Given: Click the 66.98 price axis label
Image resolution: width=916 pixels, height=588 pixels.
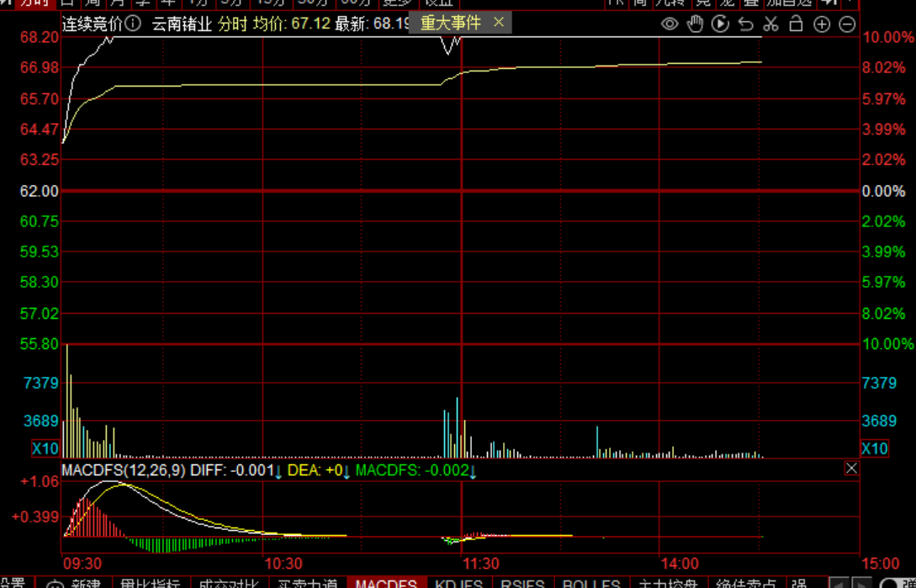Looking at the screenshot, I should 40,68.
